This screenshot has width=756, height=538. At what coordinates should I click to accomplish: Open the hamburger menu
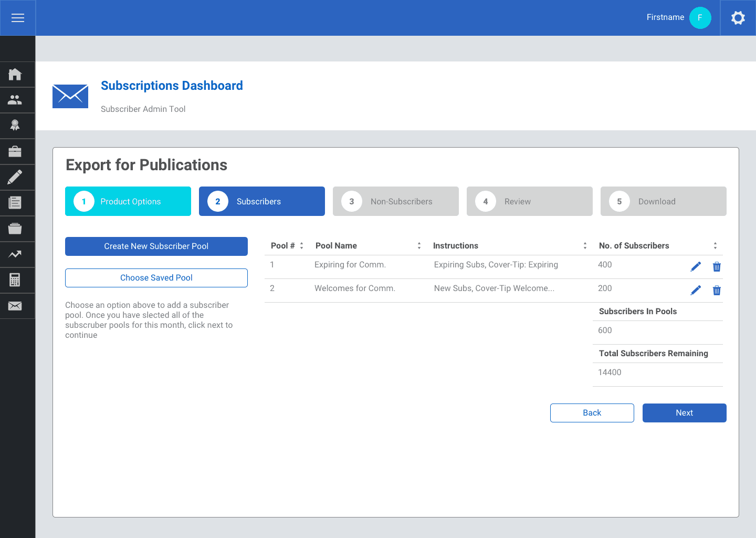(18, 18)
